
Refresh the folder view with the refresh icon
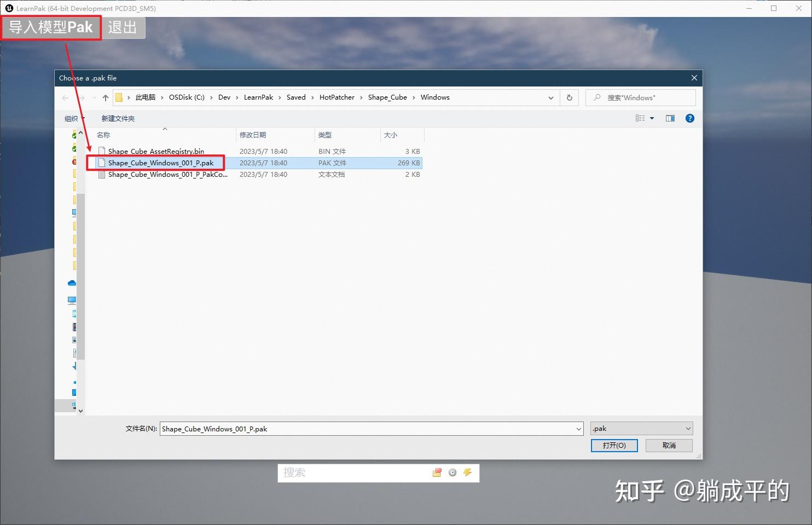pyautogui.click(x=569, y=97)
